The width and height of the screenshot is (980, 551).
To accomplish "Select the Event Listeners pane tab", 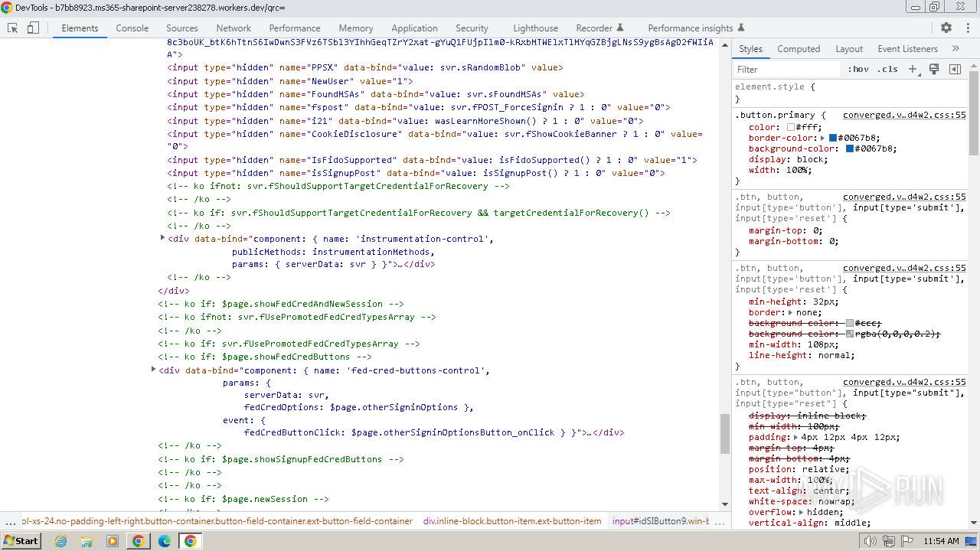I will [x=908, y=48].
